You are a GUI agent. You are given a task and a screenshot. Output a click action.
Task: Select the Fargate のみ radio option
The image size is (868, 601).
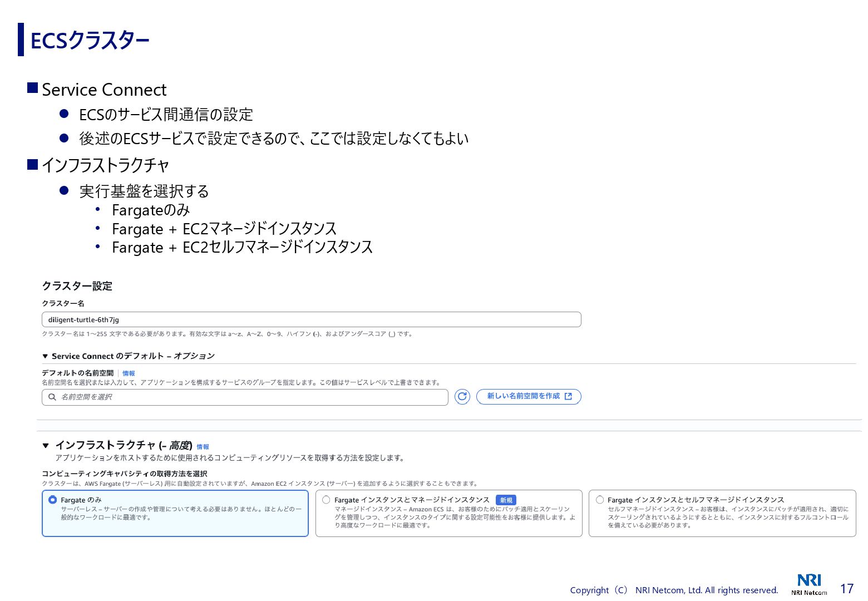point(53,500)
